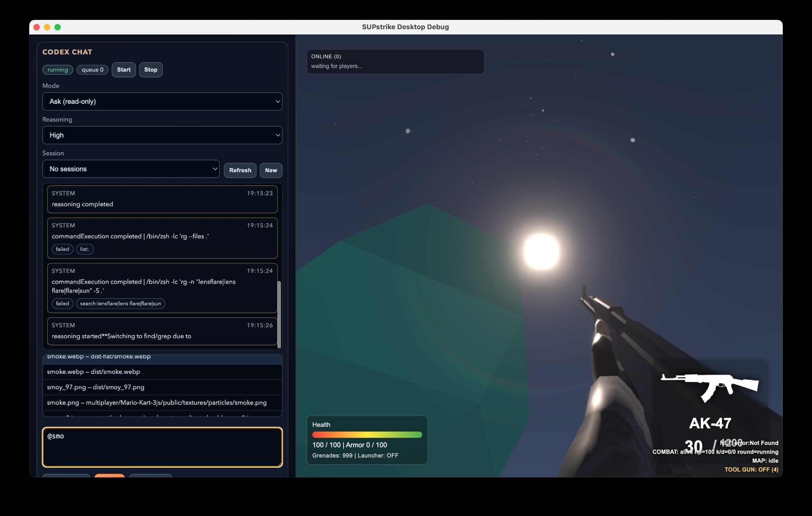Open the Mode dropdown showing Ask (read-only)
Viewport: 812px width, 516px height.
point(162,101)
